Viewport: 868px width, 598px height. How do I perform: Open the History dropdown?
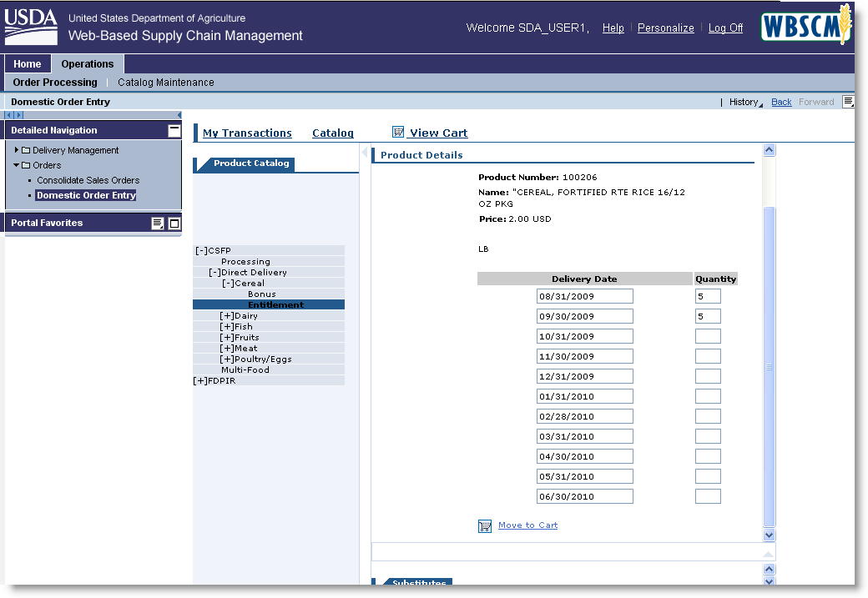(x=744, y=102)
